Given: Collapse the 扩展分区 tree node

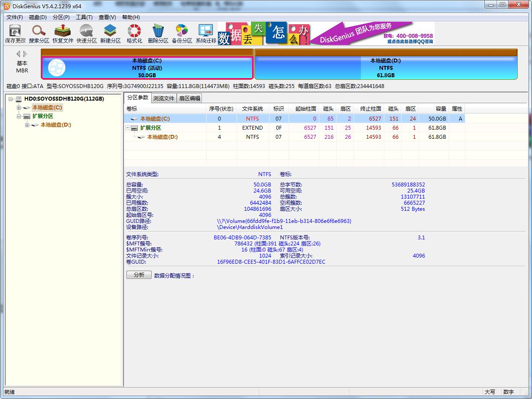Looking at the screenshot, I should tap(19, 116).
